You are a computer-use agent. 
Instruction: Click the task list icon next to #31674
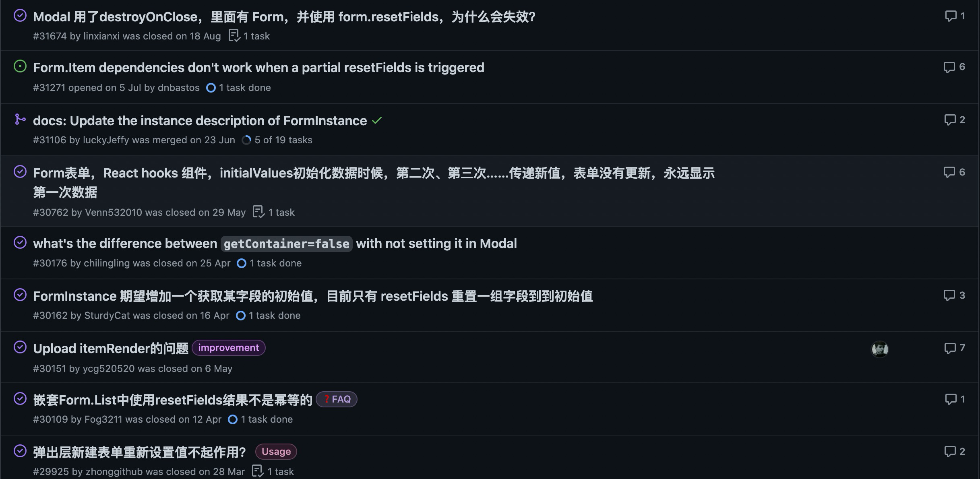pyautogui.click(x=234, y=36)
